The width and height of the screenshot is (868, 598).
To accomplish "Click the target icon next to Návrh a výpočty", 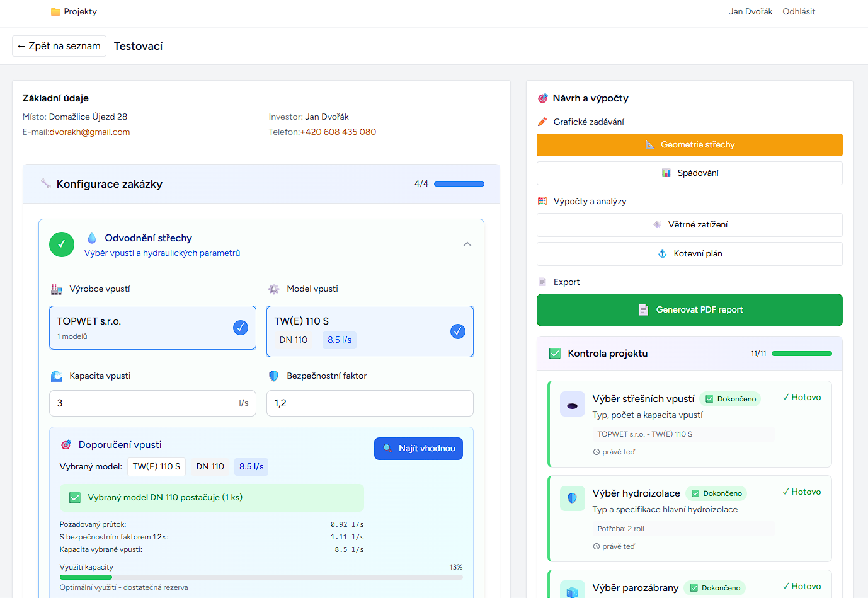I will point(543,98).
